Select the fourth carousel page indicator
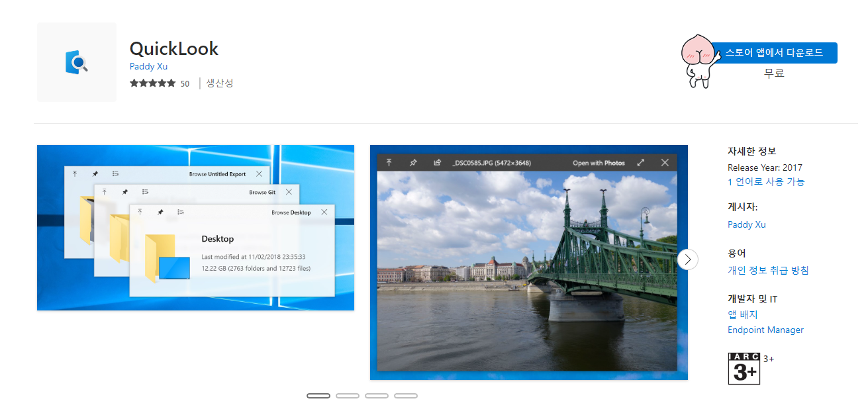This screenshot has width=868, height=419. [x=406, y=396]
